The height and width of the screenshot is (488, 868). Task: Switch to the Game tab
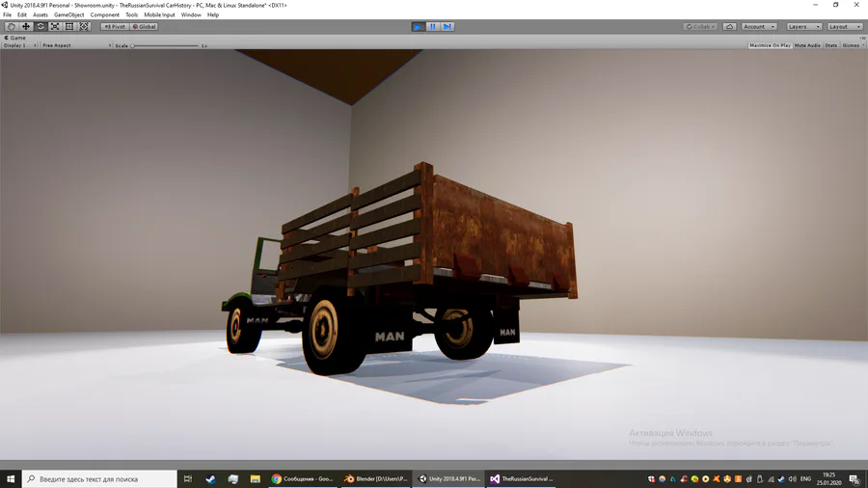tap(14, 38)
